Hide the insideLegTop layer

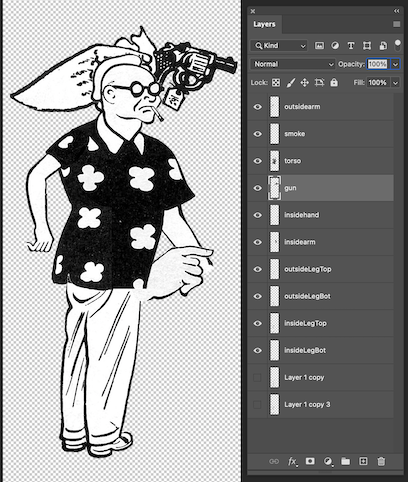pos(258,323)
